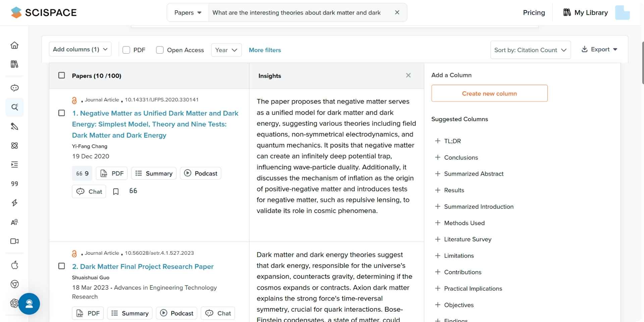The width and height of the screenshot is (644, 322).
Task: Click the search query input field
Action: point(297,13)
